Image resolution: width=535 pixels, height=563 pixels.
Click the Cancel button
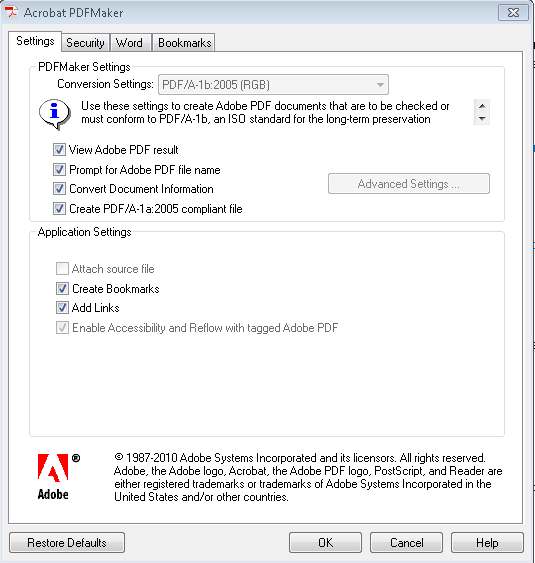tap(406, 543)
